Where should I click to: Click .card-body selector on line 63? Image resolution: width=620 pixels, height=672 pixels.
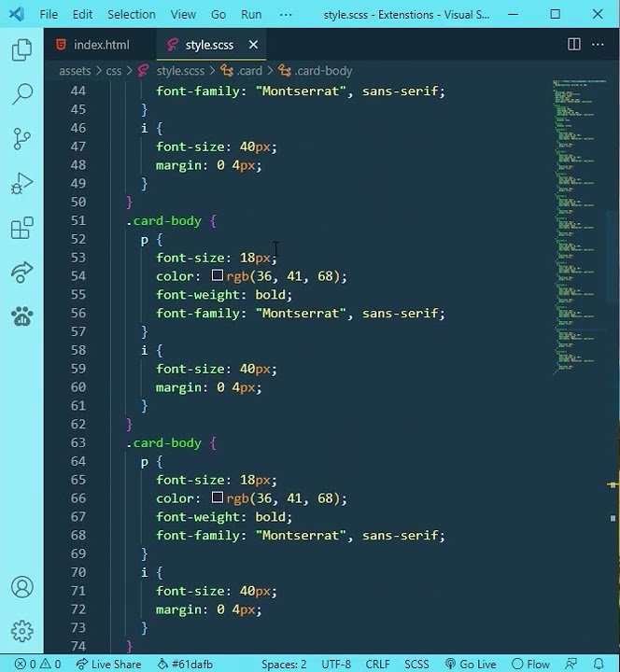(163, 442)
